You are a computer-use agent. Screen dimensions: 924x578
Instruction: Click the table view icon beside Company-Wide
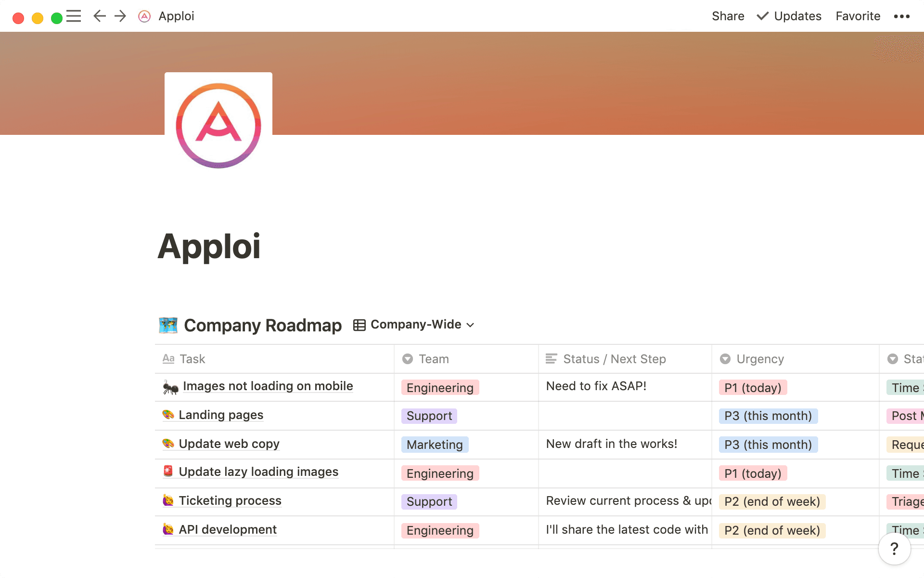[359, 324]
